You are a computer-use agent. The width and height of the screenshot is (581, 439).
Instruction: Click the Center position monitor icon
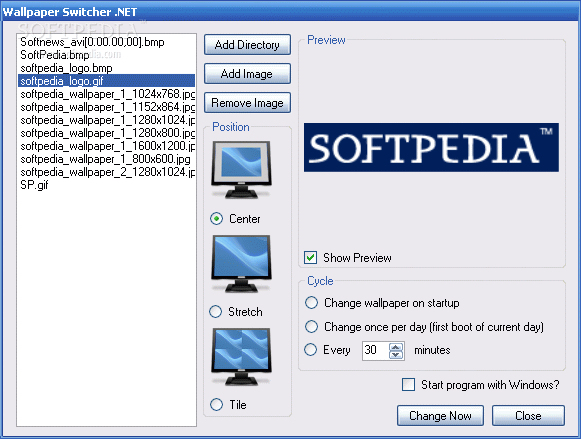(241, 170)
